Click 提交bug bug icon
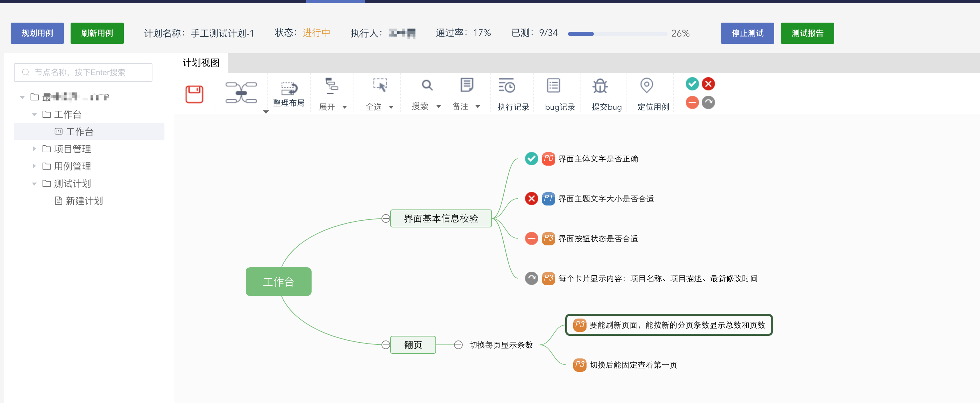This screenshot has width=980, height=403. 600,86
